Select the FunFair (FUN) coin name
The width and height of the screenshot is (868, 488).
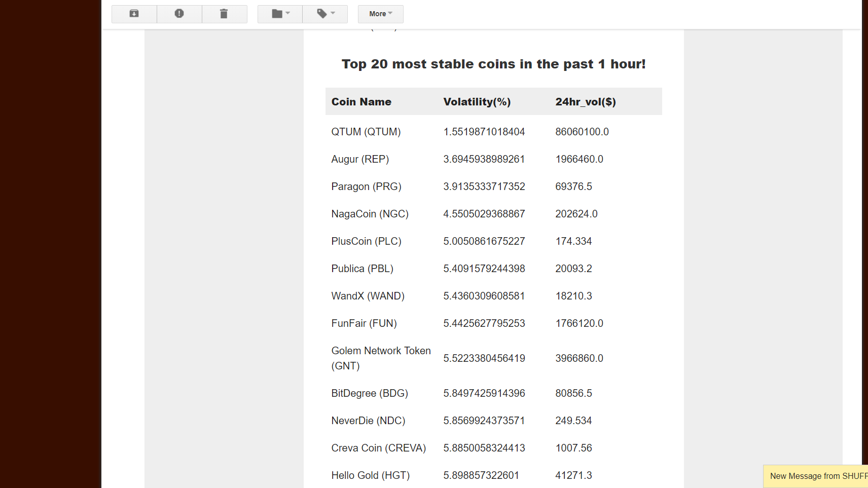(364, 323)
